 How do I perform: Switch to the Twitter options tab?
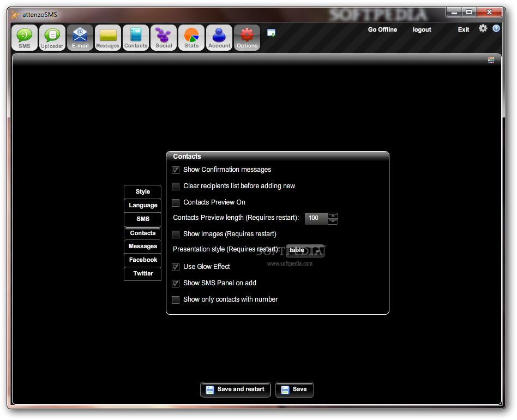pyautogui.click(x=143, y=274)
